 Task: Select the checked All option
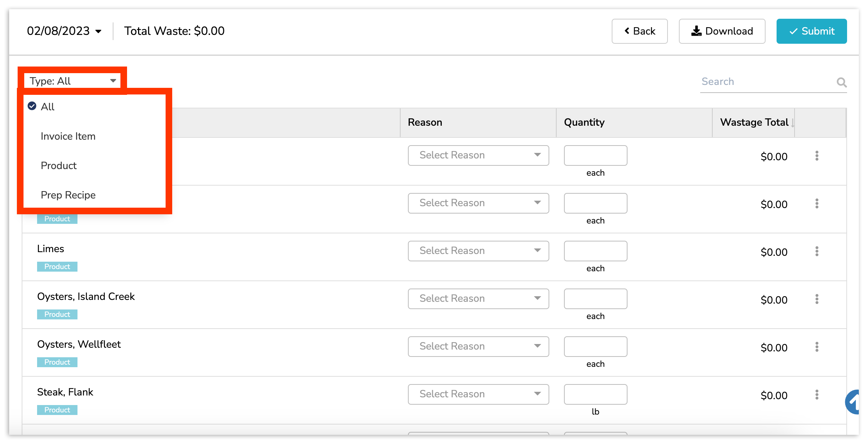click(48, 107)
